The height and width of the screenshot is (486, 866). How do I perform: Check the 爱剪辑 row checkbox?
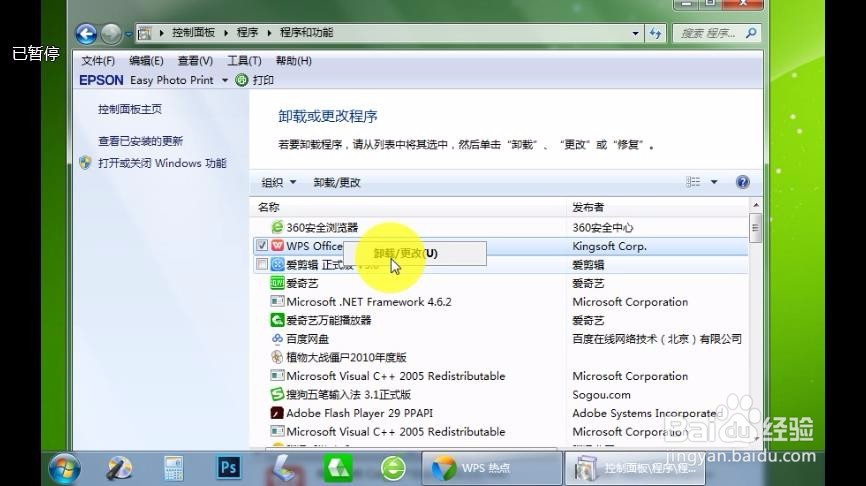coord(262,265)
